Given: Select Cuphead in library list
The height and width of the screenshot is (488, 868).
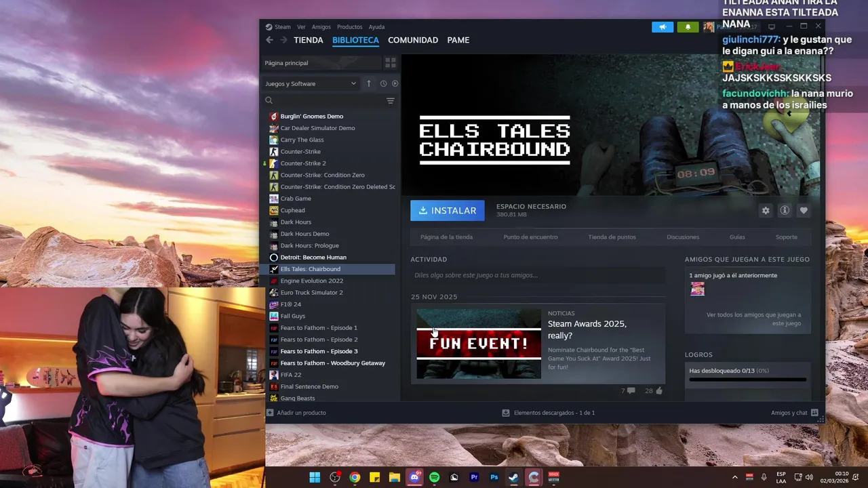Looking at the screenshot, I should pos(292,211).
